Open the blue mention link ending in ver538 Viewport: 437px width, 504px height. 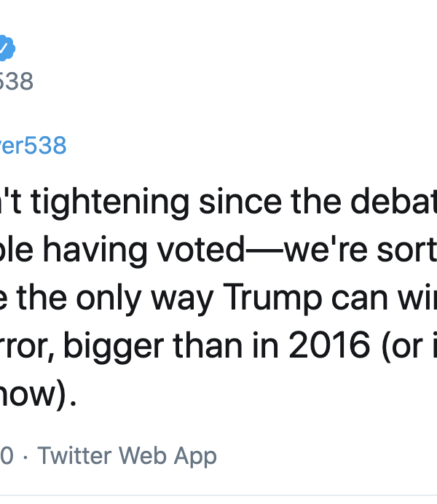tap(33, 146)
